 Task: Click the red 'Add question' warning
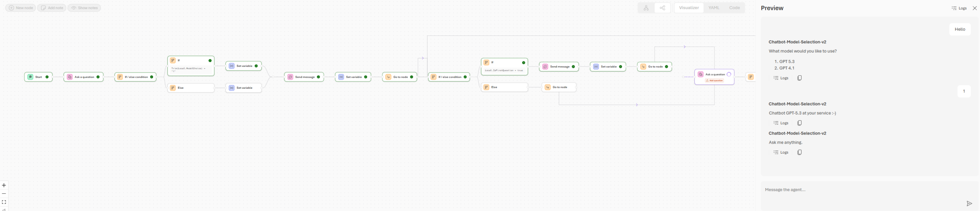tap(714, 81)
